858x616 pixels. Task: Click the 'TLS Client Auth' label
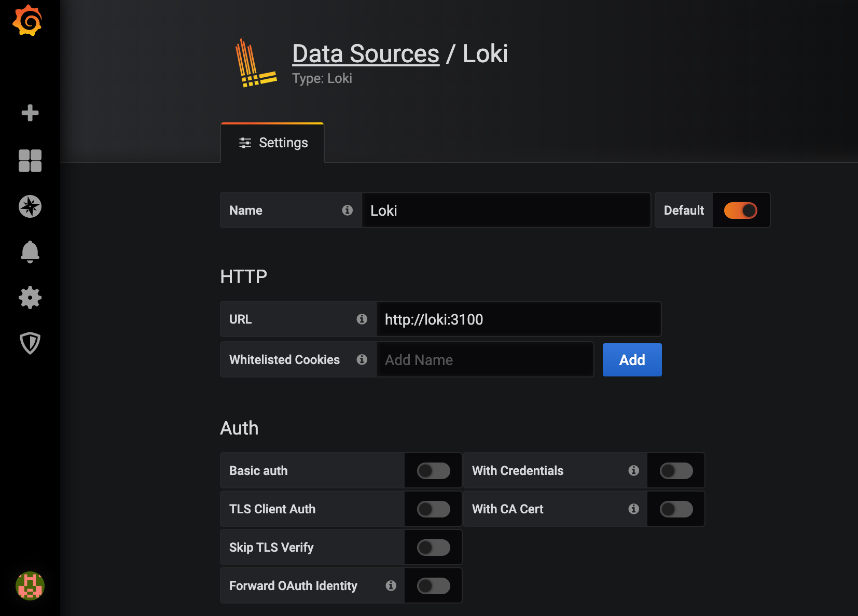pos(272,509)
